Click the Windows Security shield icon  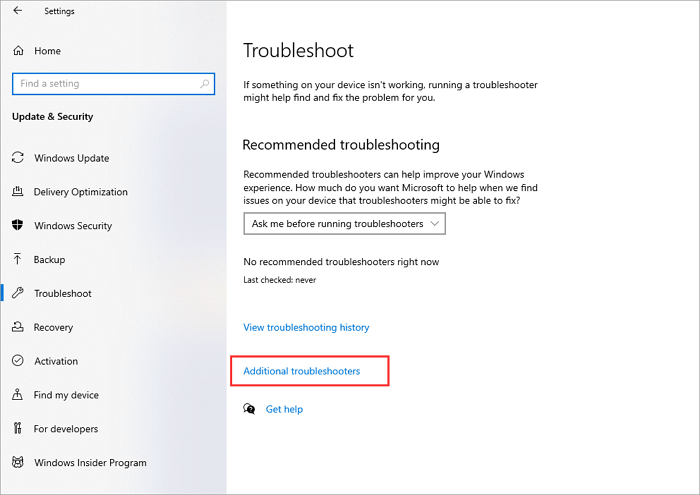tap(18, 226)
